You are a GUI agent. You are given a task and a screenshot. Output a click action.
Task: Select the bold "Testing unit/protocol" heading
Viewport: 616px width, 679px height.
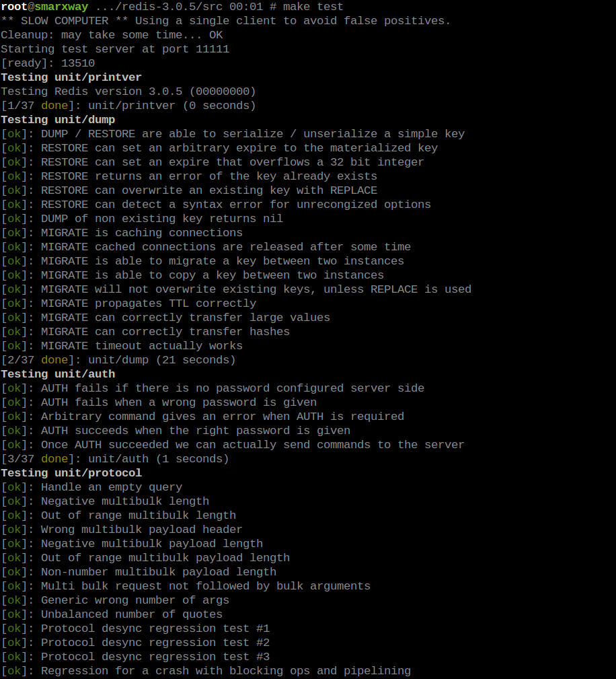tap(71, 473)
